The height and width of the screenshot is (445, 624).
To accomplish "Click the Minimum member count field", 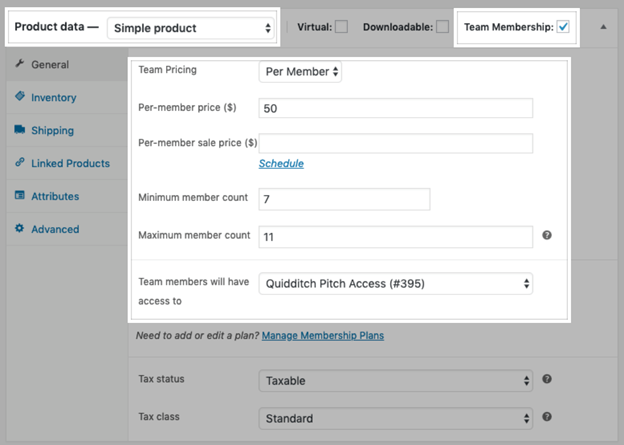I will (x=344, y=199).
